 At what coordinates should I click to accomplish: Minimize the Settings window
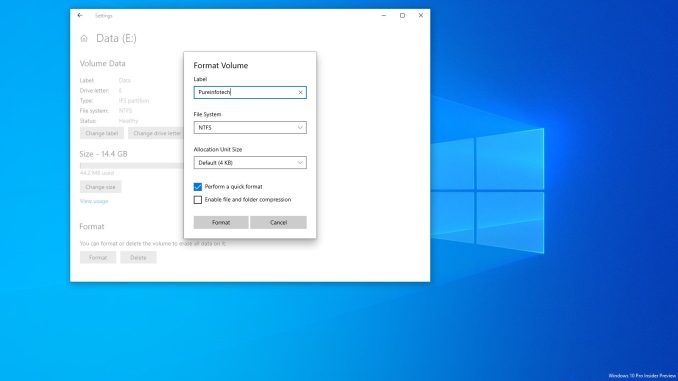384,16
